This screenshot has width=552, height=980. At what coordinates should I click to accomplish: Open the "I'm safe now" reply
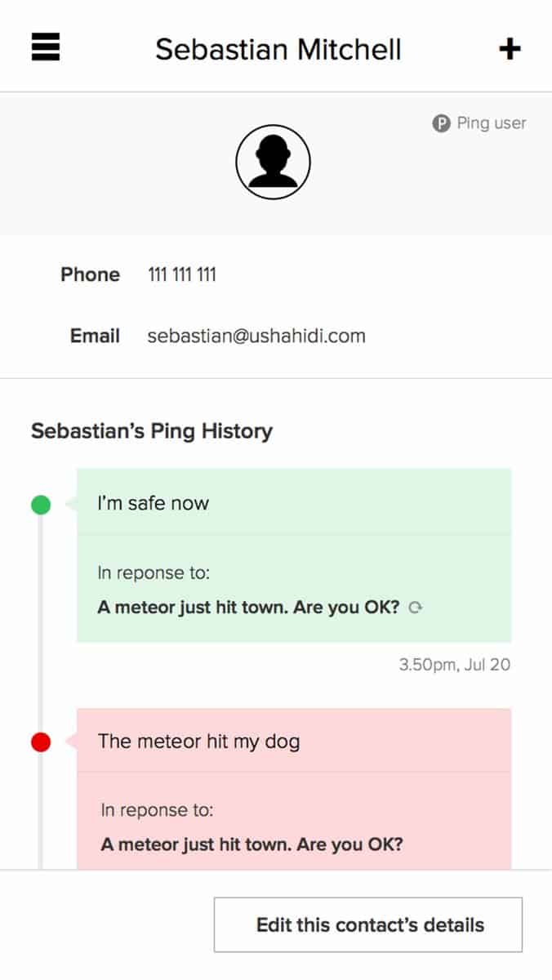pyautogui.click(x=154, y=503)
